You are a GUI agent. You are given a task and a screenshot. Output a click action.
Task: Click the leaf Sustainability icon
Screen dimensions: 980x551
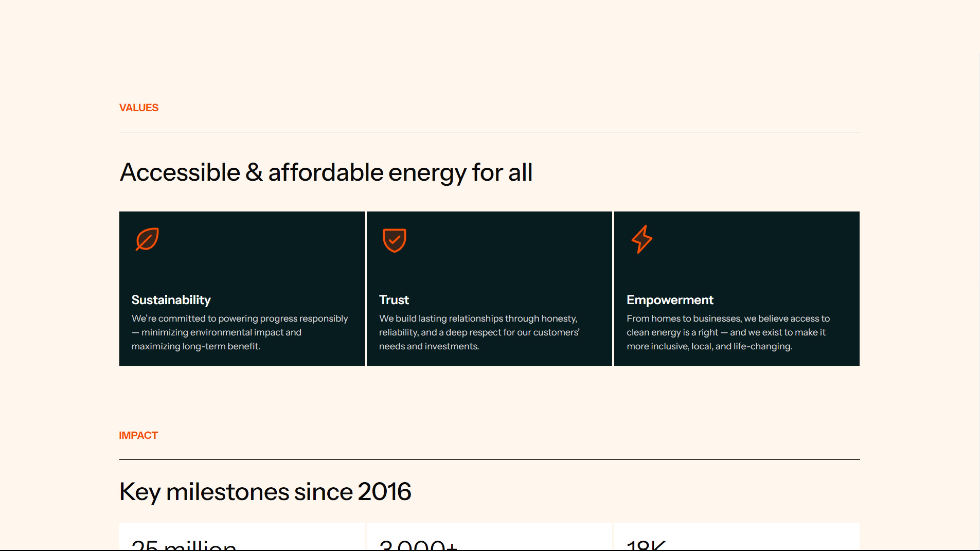click(x=147, y=239)
